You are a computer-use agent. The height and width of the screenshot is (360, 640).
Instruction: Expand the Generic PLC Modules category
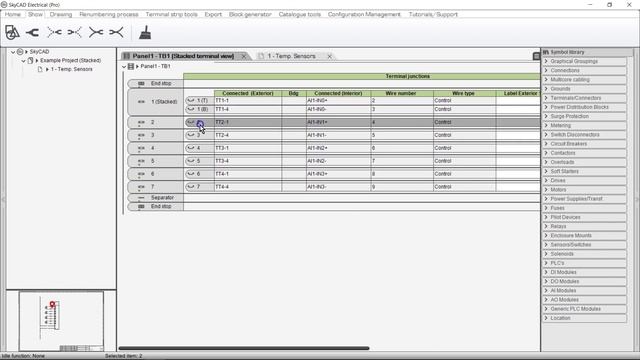tap(546, 309)
